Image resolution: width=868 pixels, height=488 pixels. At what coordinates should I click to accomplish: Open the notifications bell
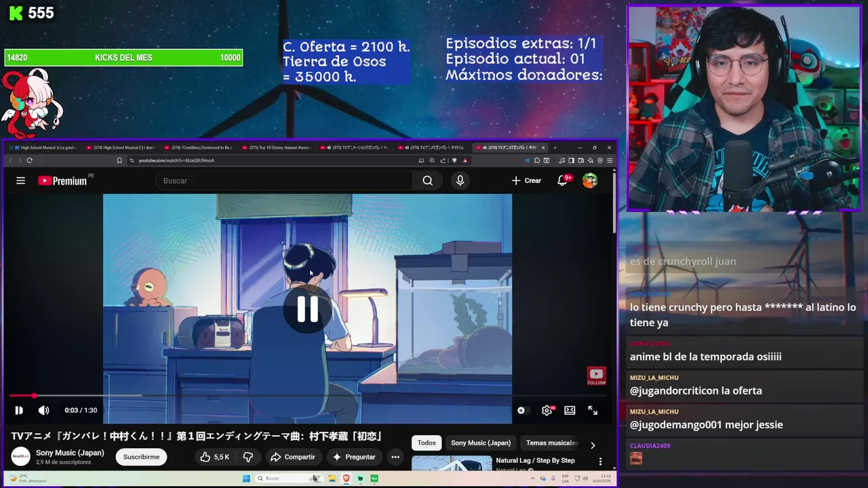562,181
